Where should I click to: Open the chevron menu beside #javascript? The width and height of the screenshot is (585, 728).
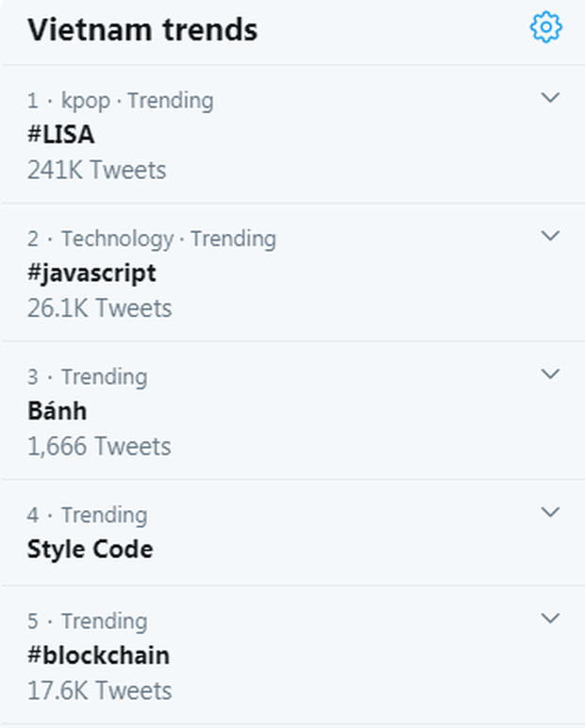550,236
